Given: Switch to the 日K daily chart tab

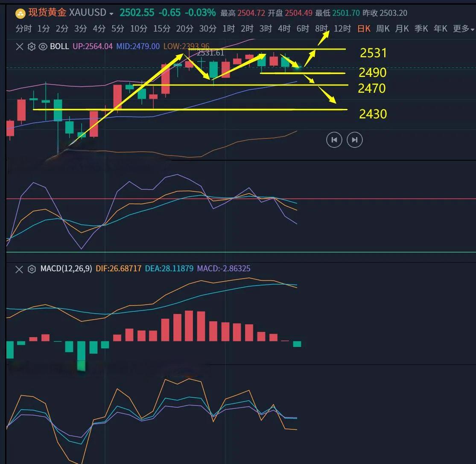Looking at the screenshot, I should (x=364, y=29).
